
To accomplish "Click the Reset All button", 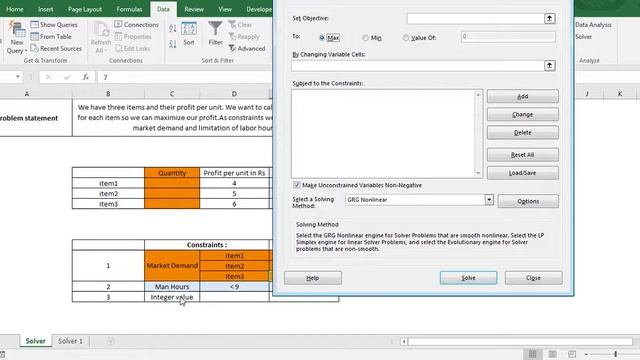I will pyautogui.click(x=522, y=155).
